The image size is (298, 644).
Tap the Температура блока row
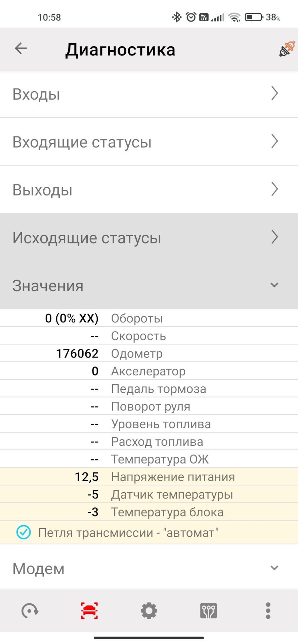click(x=149, y=512)
